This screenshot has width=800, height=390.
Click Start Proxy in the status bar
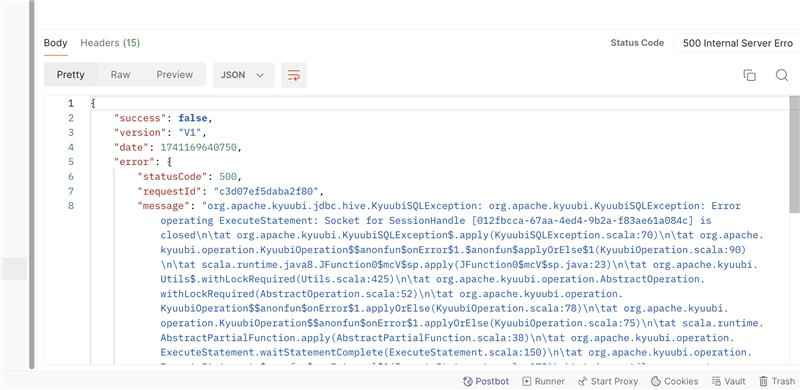point(608,381)
